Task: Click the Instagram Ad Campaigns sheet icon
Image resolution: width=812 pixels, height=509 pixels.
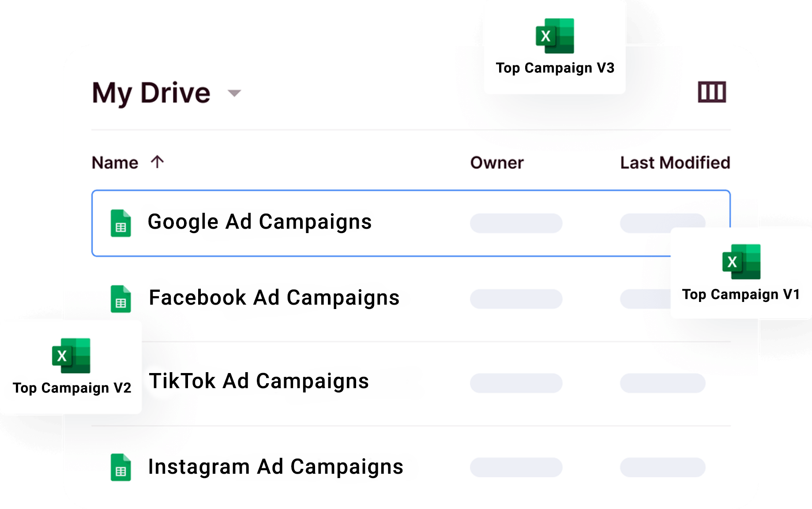Action: 120,467
